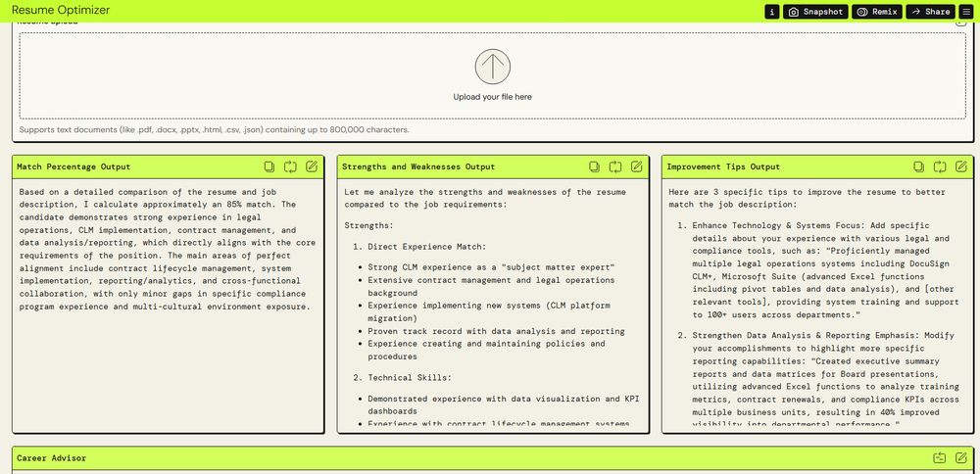Click the 'Strengths:' label
The image size is (980, 474).
368,225
